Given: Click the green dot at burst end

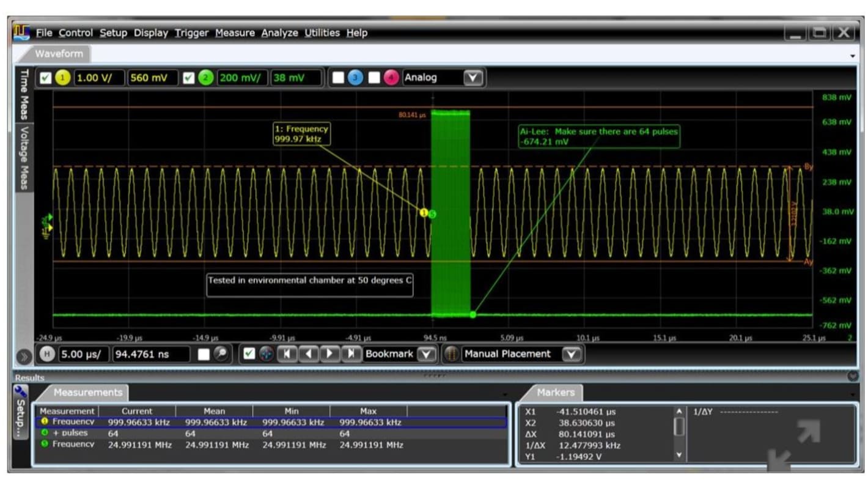Looking at the screenshot, I should point(473,314).
